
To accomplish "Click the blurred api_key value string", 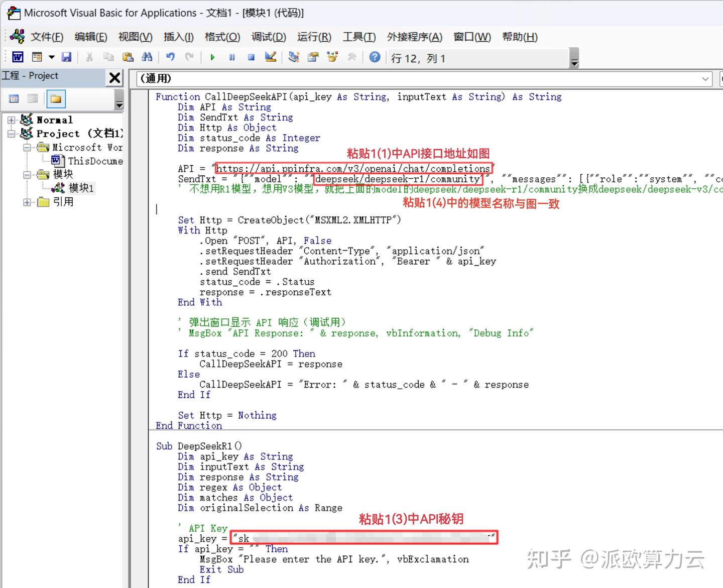I will click(364, 538).
